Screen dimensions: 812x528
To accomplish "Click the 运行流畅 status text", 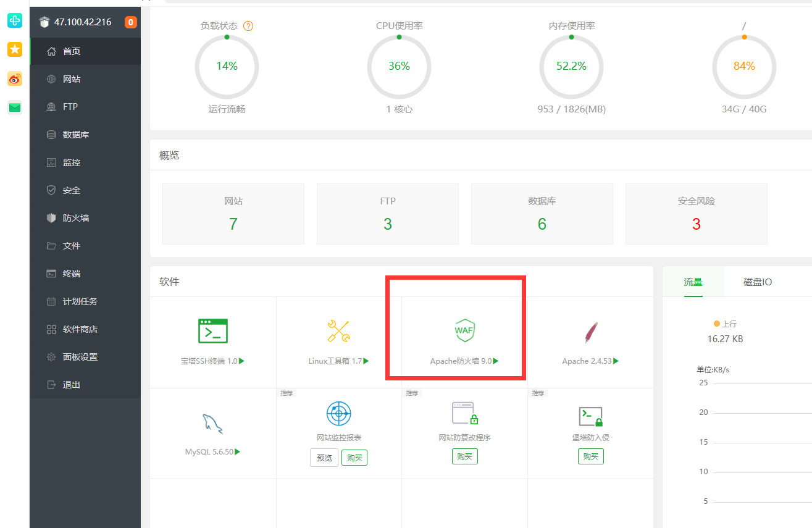I will point(227,109).
